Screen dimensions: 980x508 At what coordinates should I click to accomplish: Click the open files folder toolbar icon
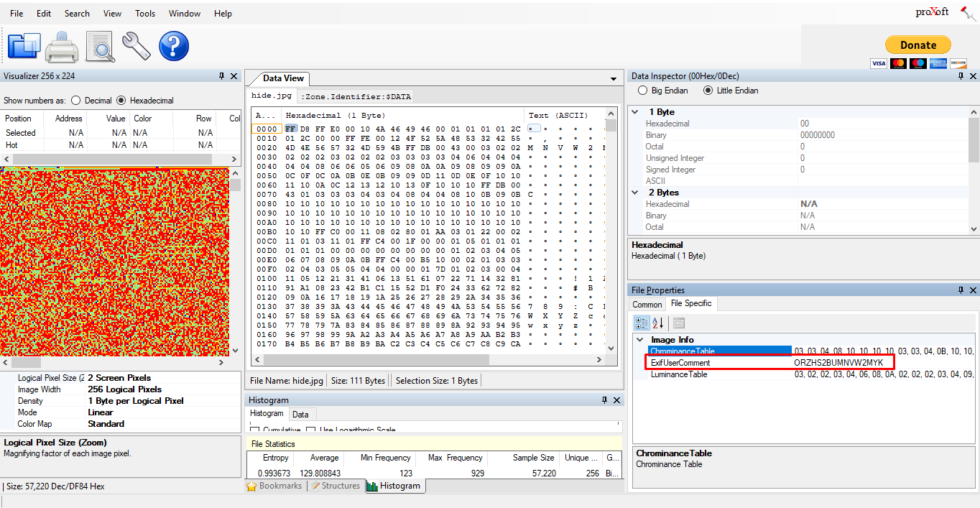tap(24, 46)
